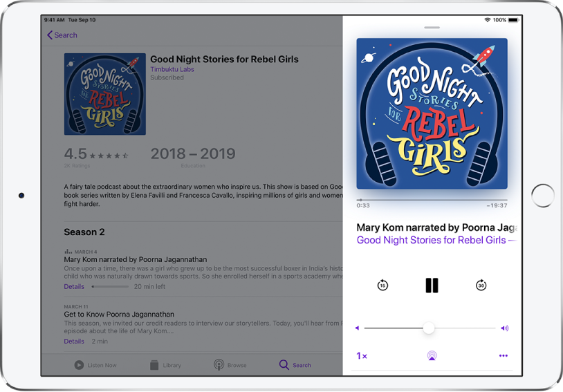563x392 pixels.
Task: Click the volume slider knob
Action: pos(428,328)
